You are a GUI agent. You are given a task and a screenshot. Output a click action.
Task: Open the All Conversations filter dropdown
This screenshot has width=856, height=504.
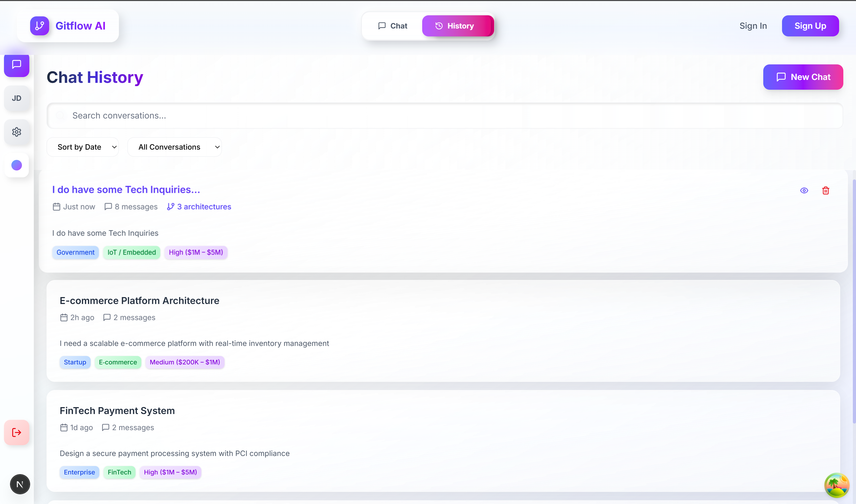point(174,147)
